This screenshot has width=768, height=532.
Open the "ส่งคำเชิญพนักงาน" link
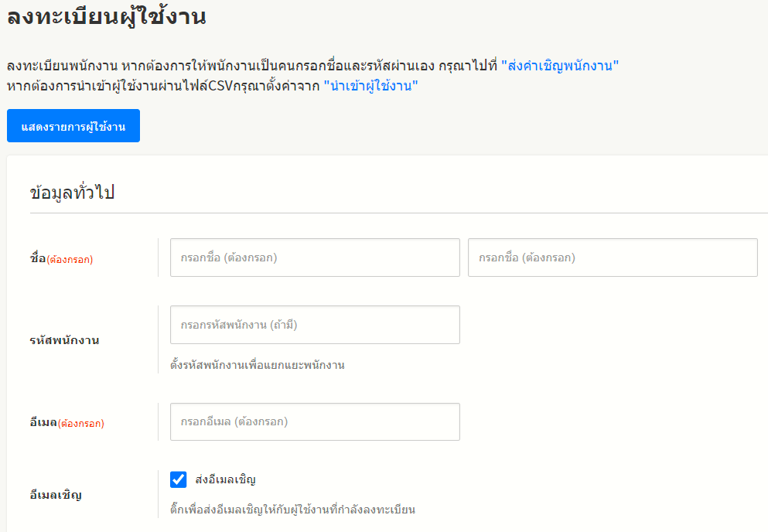click(560, 66)
